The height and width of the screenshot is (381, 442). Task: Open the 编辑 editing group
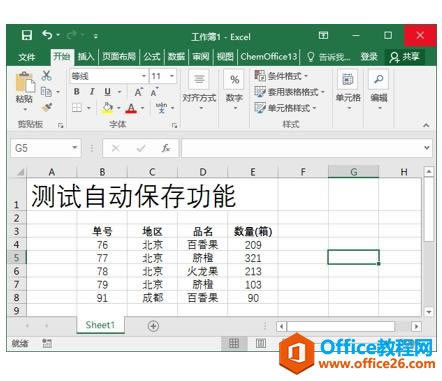[379, 89]
